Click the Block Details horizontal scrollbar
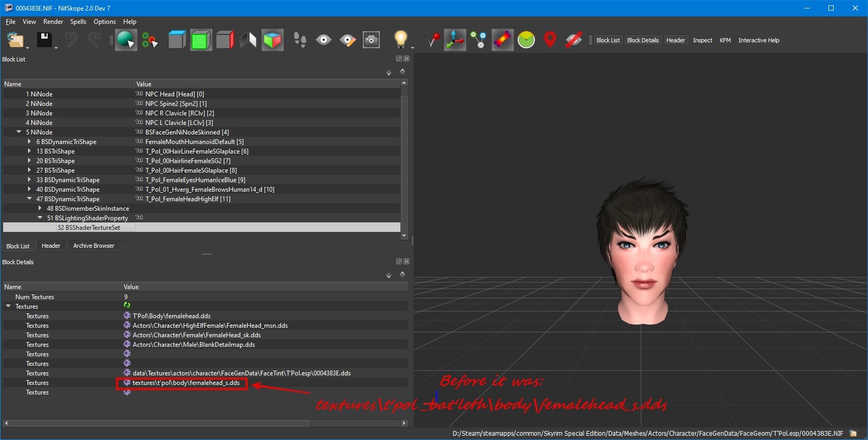 (x=206, y=423)
